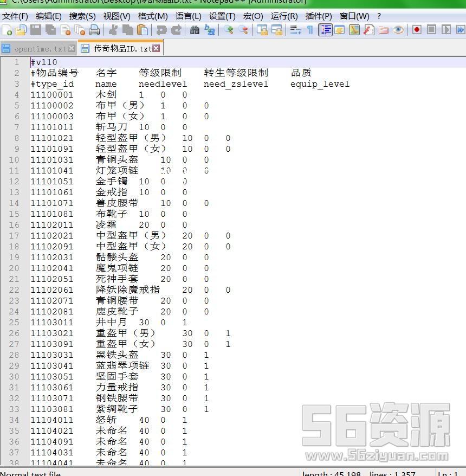
Task: Toggle show all characters pilcrow icon
Action: pos(310,30)
